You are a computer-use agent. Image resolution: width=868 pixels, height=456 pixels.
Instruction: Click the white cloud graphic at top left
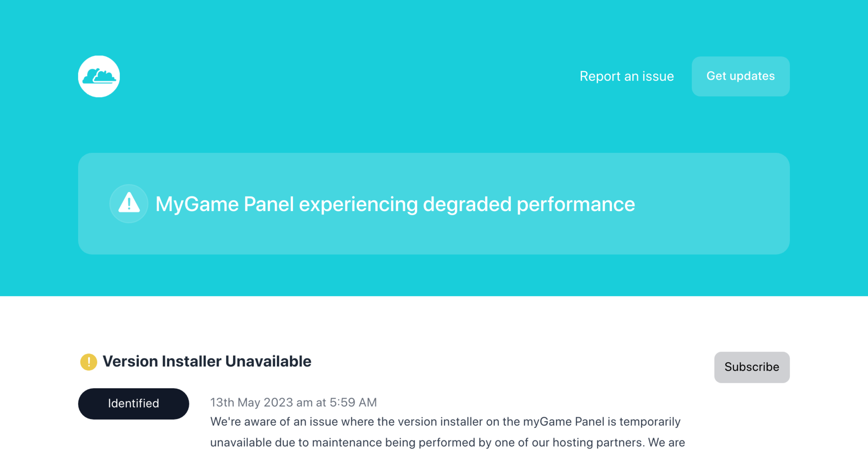[99, 76]
